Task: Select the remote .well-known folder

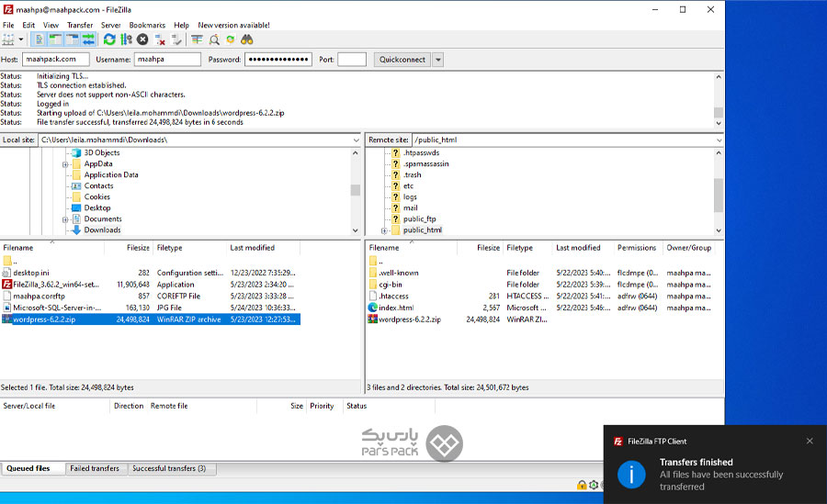Action: (399, 273)
